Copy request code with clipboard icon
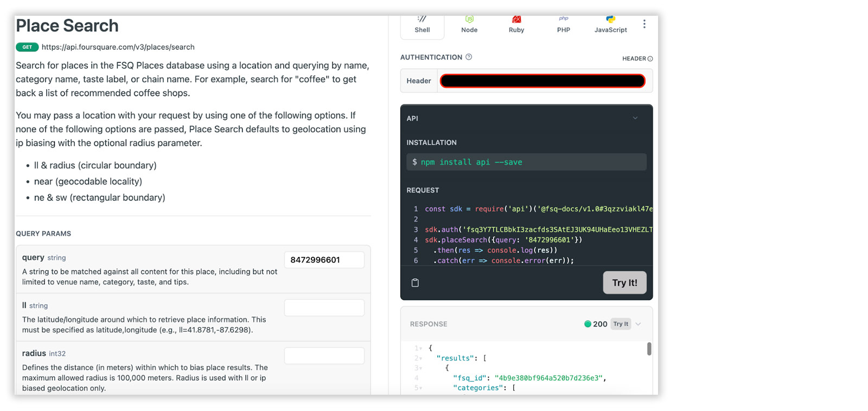The image size is (868, 411). [415, 282]
